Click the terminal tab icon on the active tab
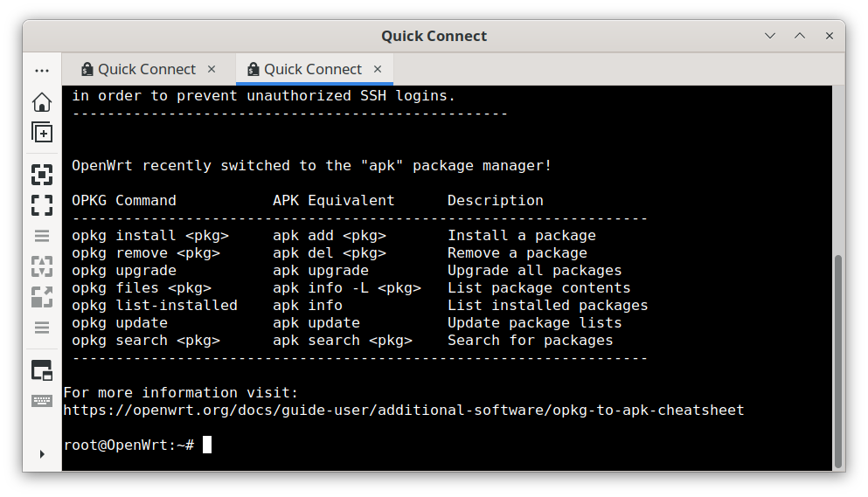 pyautogui.click(x=253, y=69)
